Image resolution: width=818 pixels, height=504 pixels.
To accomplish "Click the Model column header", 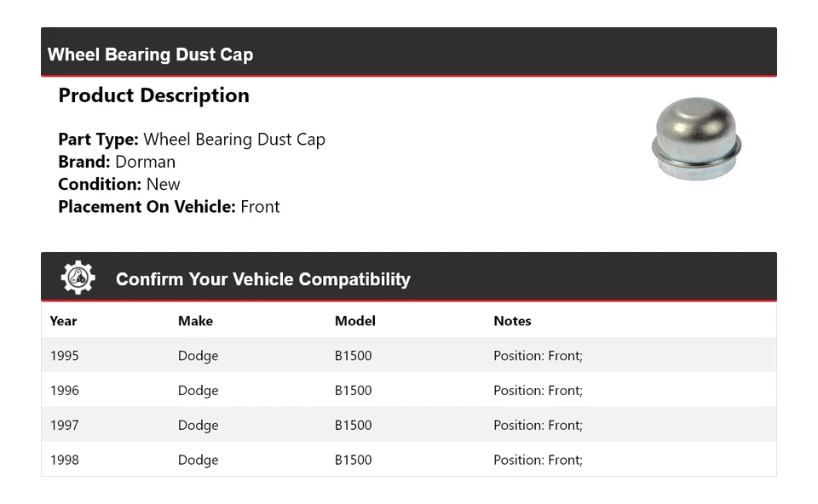I will (x=354, y=321).
